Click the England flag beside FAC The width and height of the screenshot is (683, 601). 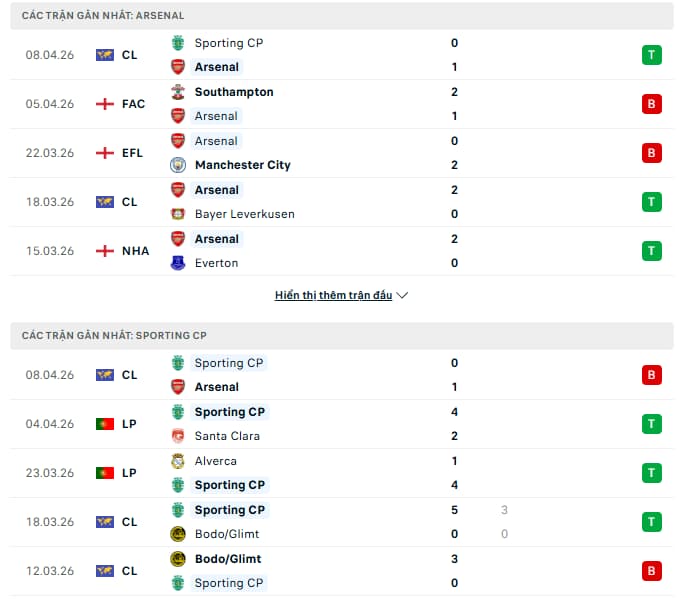point(105,104)
